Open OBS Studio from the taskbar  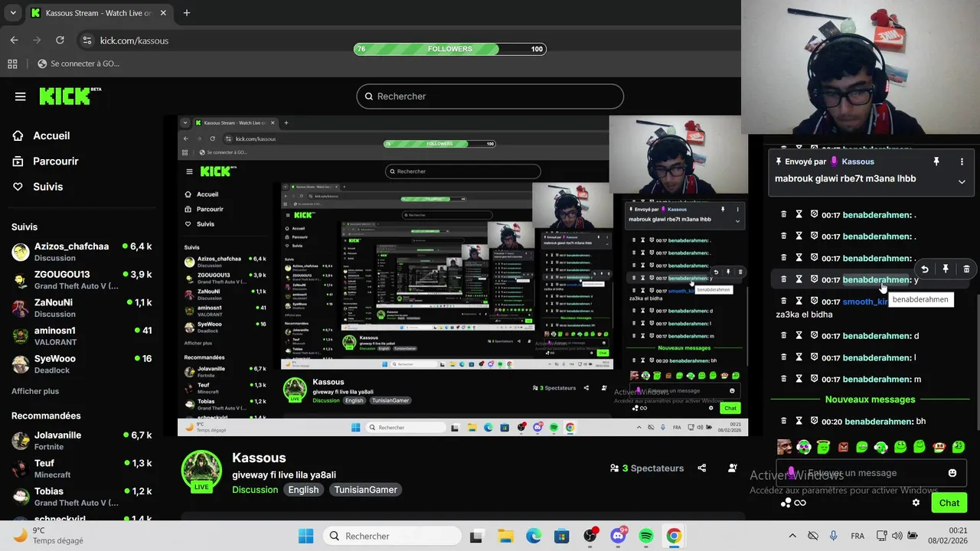pos(590,536)
